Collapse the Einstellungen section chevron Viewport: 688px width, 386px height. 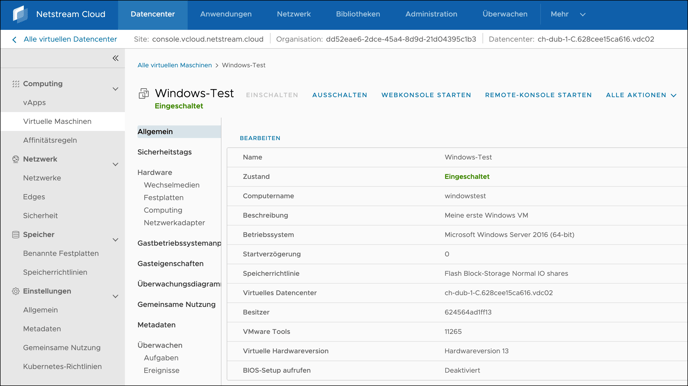(x=115, y=297)
